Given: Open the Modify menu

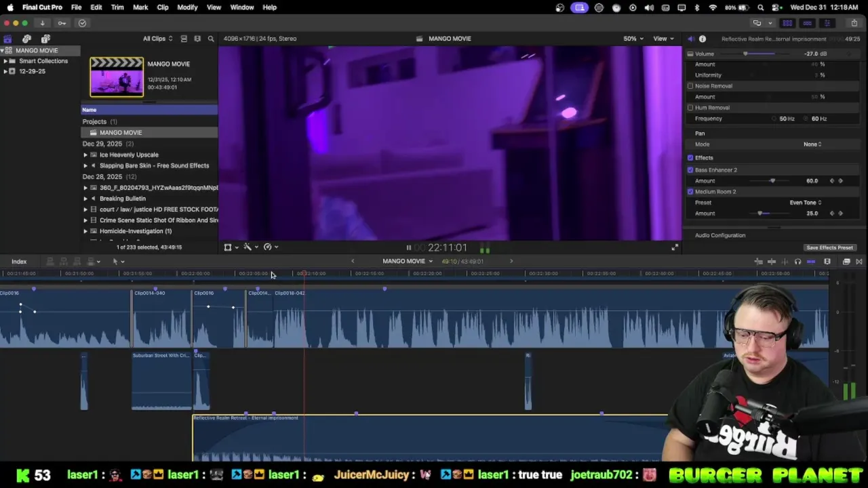Looking at the screenshot, I should (x=187, y=7).
